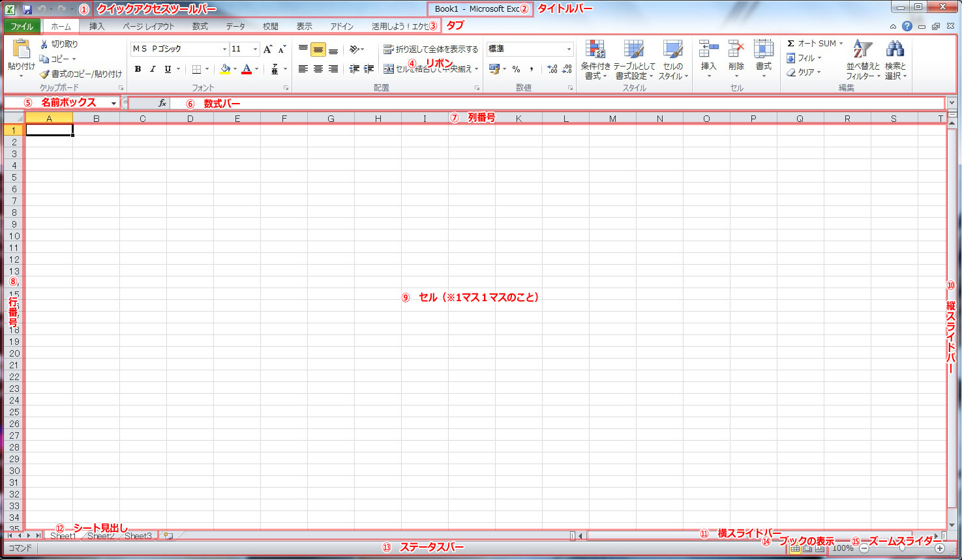Click Zoom In plus button

pos(940,548)
